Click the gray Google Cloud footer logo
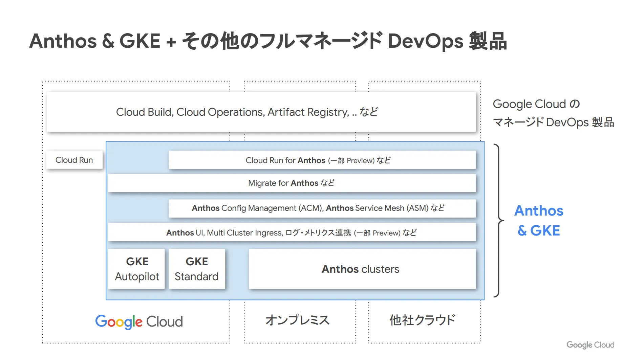The image size is (644, 358). pos(591,345)
